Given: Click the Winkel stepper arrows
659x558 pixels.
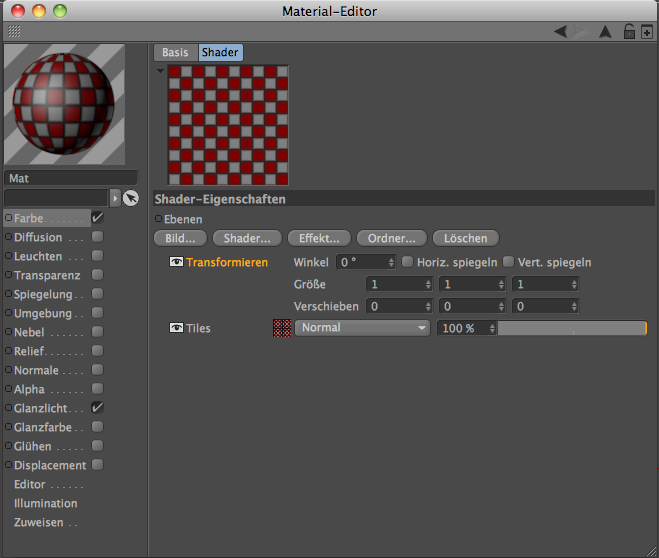Looking at the screenshot, I should [x=391, y=262].
